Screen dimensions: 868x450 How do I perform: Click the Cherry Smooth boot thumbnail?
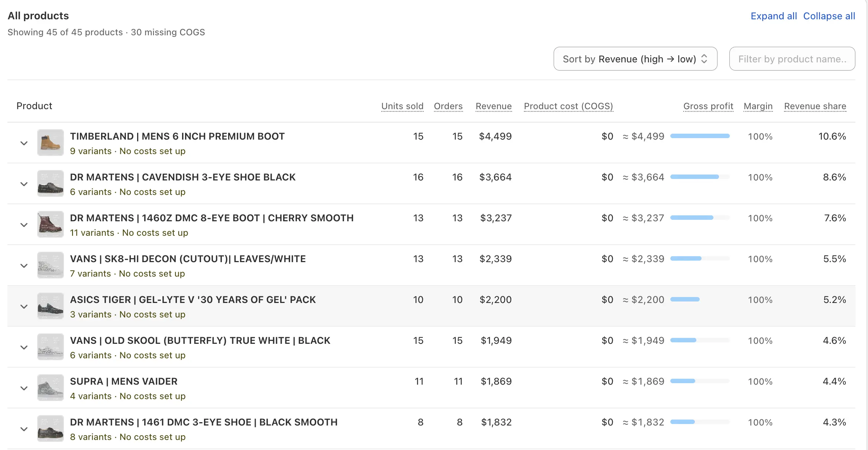tap(51, 224)
